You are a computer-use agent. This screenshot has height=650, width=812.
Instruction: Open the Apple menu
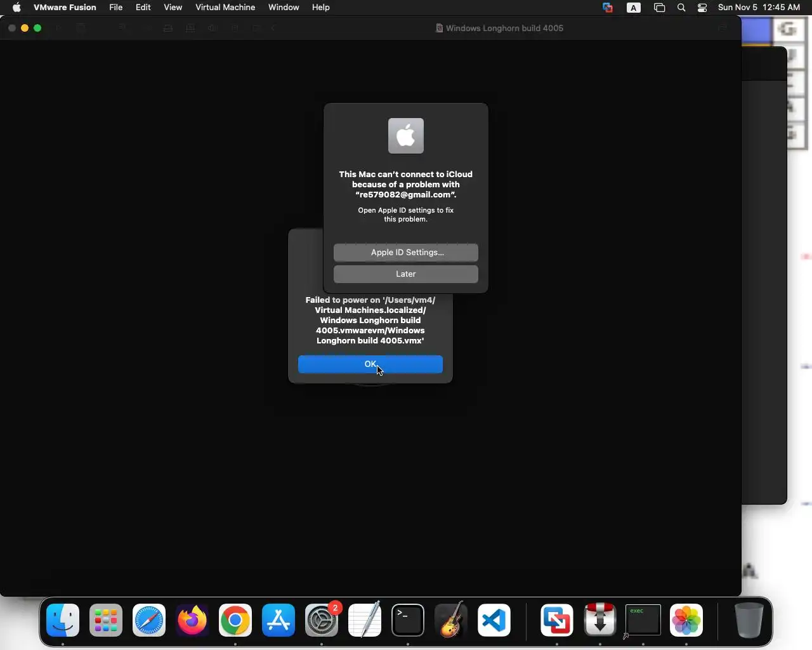[x=16, y=8]
